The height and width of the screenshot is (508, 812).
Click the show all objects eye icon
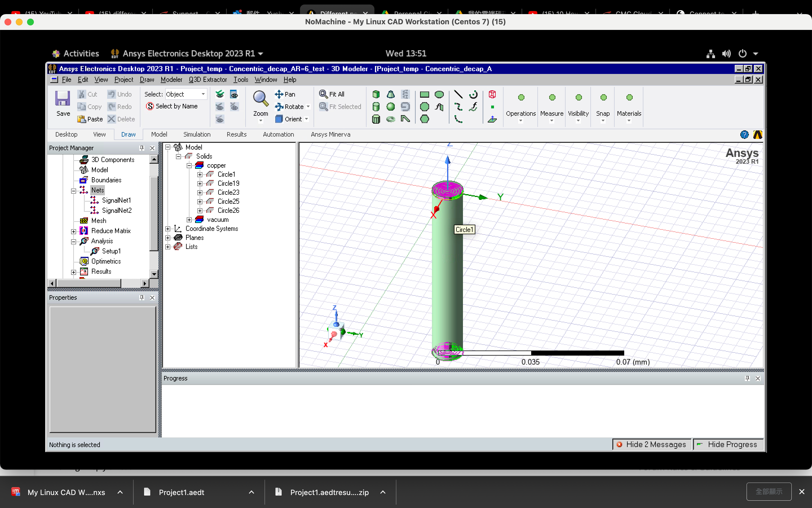(220, 95)
